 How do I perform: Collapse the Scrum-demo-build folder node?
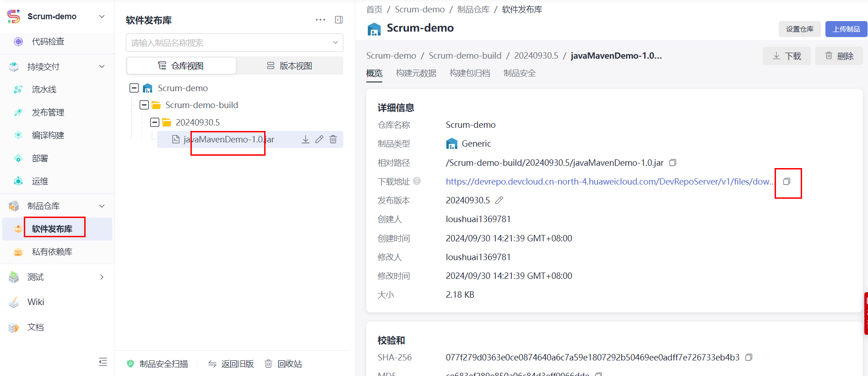[x=144, y=105]
